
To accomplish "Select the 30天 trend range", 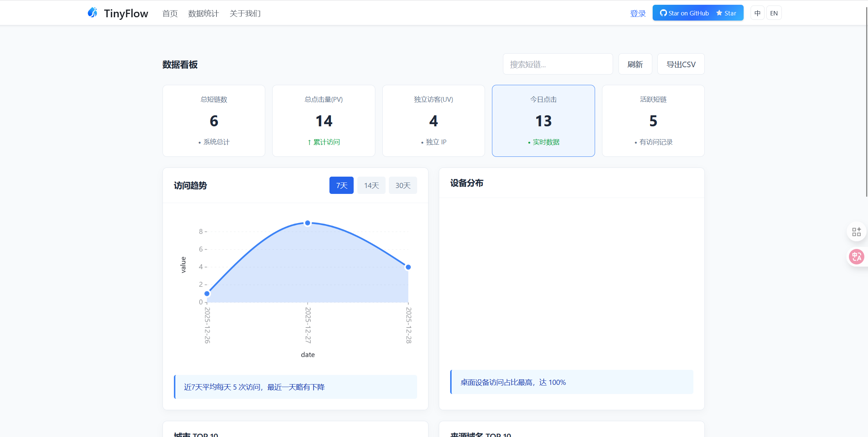I will (403, 185).
